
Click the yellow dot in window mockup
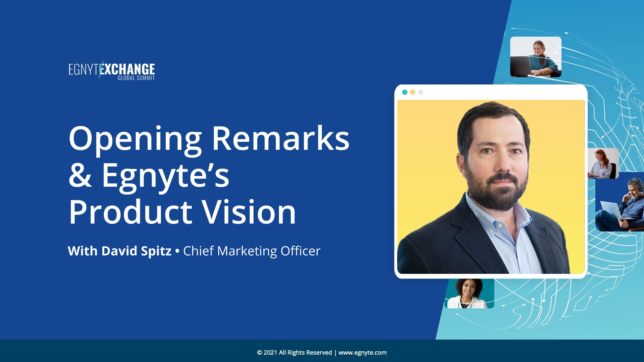point(413,92)
